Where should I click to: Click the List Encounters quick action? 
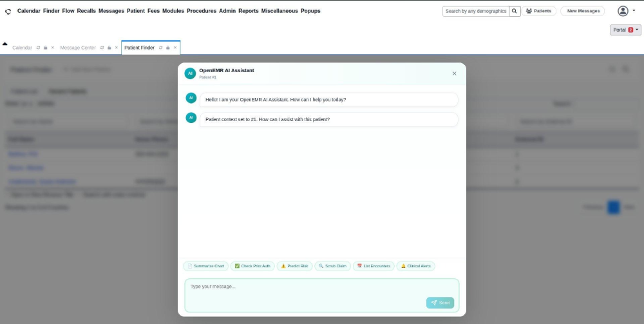[x=374, y=266]
